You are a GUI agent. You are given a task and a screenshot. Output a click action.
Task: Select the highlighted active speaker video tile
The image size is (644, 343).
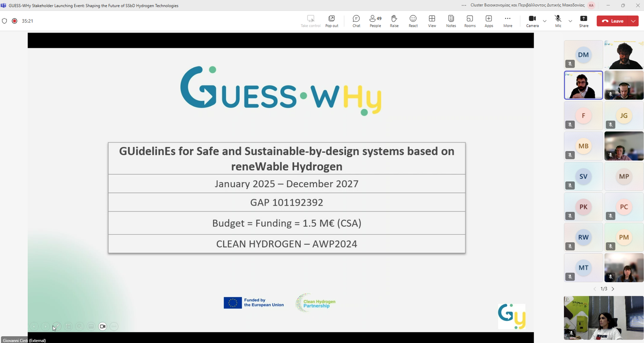(583, 85)
